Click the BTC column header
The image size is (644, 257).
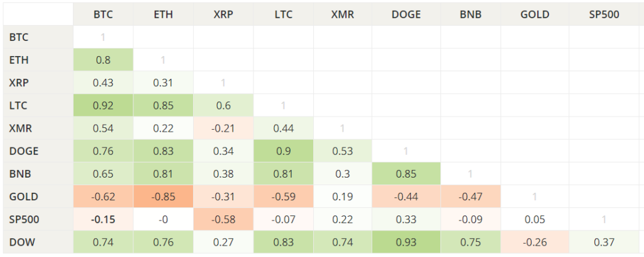click(x=103, y=14)
